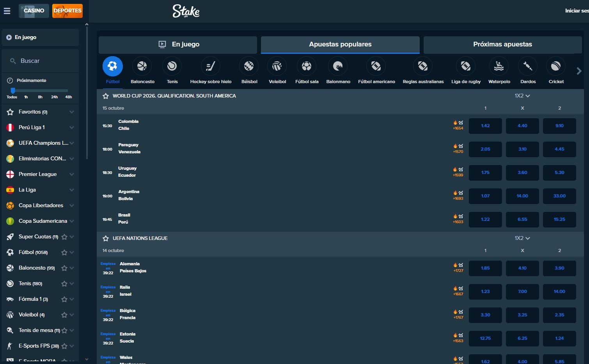Expand the Premier League sidebar entry
The height and width of the screenshot is (364, 589).
(x=71, y=174)
